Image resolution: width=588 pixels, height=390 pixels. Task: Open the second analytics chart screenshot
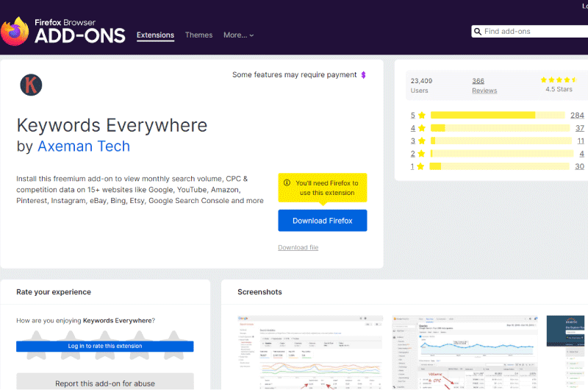tap(465, 352)
